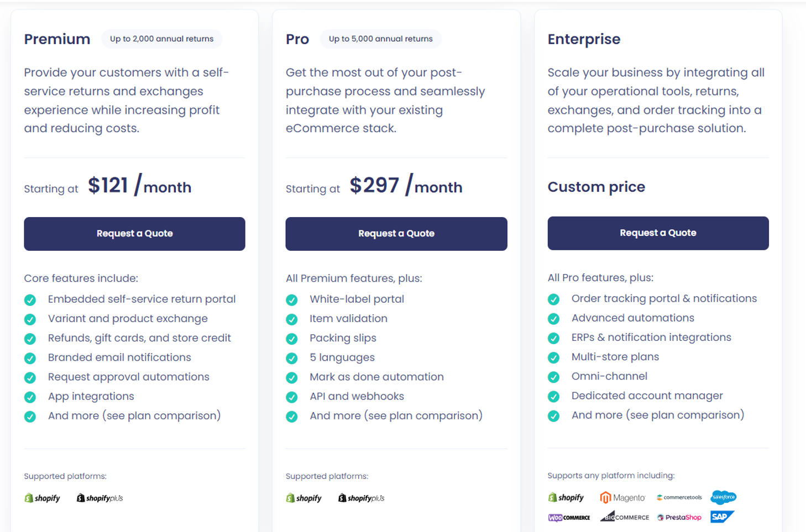Click the BigCommerce icon under Enterprise
806x532 pixels.
coord(625,517)
